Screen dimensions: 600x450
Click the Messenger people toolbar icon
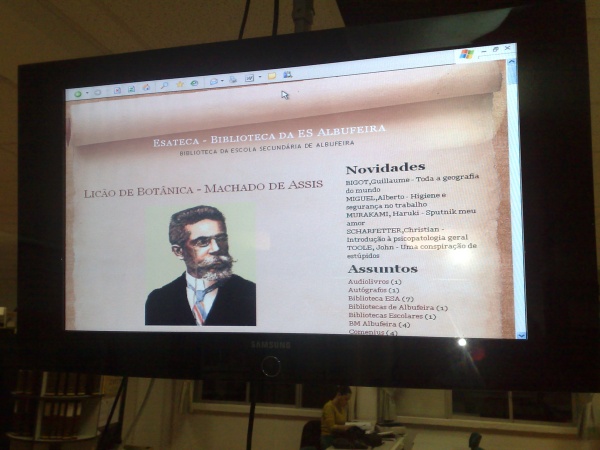point(287,74)
